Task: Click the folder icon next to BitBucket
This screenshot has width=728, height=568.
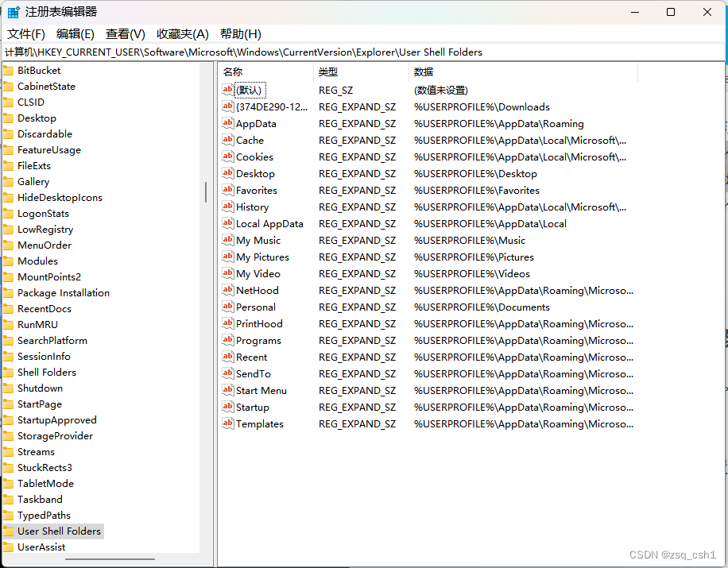Action: coord(9,71)
